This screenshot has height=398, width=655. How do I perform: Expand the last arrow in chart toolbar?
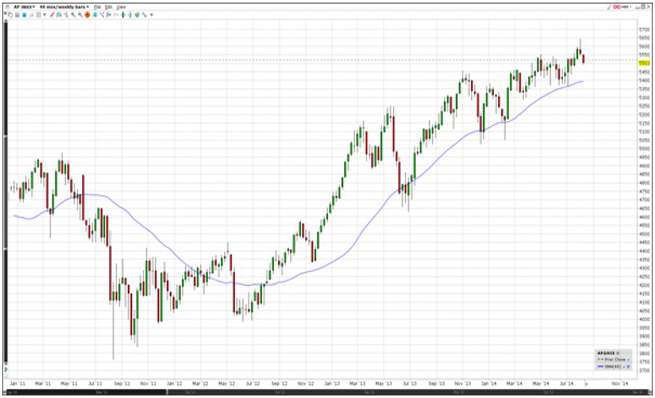click(x=151, y=15)
